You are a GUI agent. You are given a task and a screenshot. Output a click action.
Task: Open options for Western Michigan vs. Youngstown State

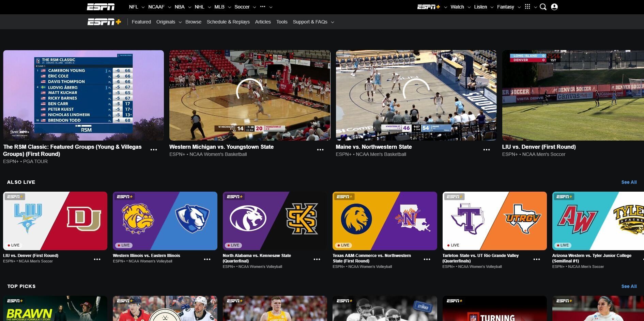click(320, 150)
